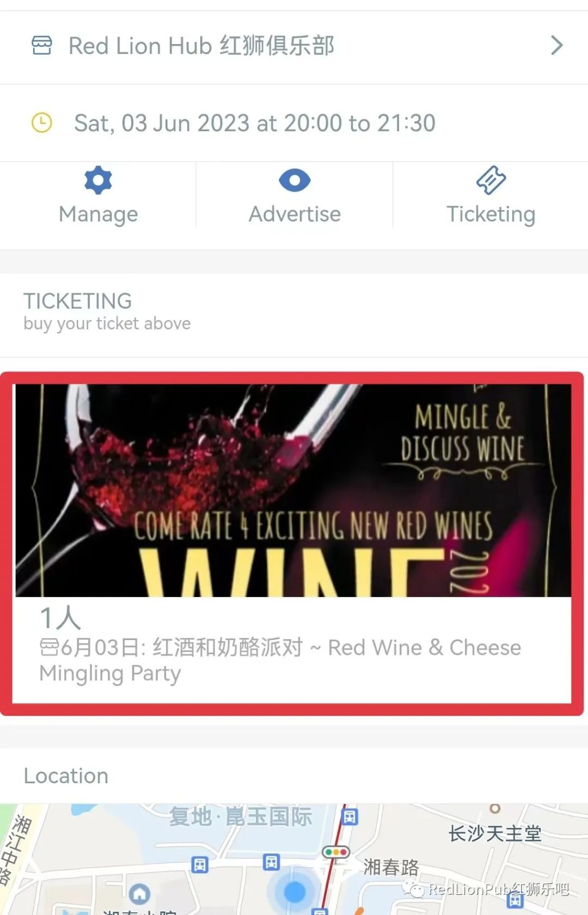The width and height of the screenshot is (588, 915).
Task: Open the event date and time row
Action: [x=294, y=123]
